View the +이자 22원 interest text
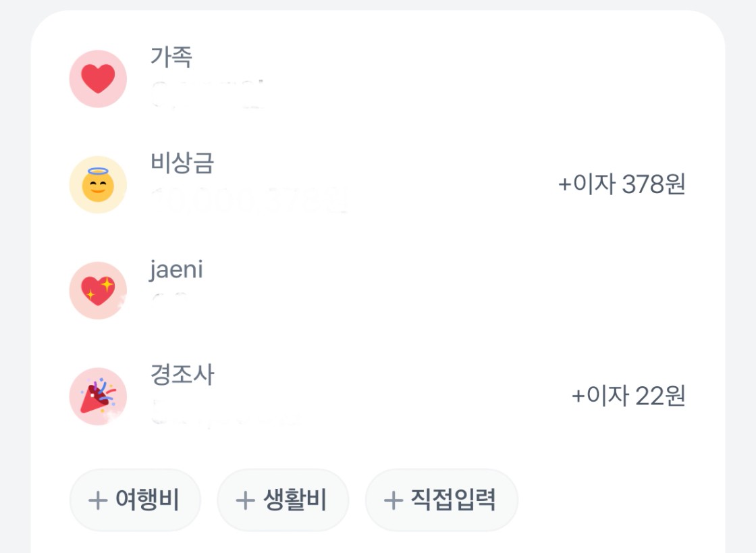 tap(628, 396)
